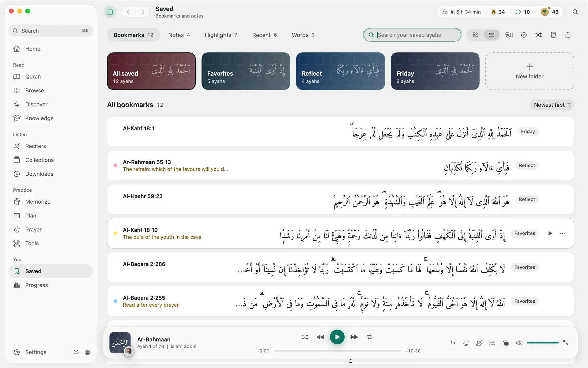
Task: Switch to the Recent tab
Action: point(265,35)
